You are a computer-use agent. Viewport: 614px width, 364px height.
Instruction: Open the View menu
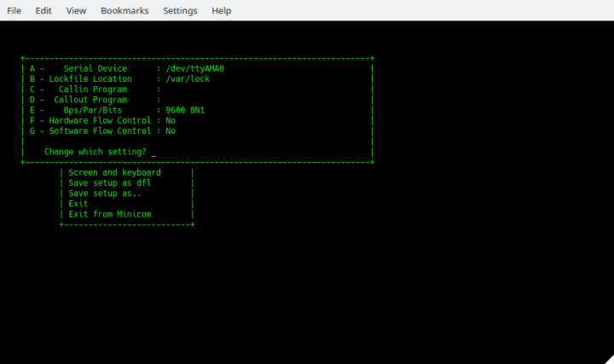76,10
